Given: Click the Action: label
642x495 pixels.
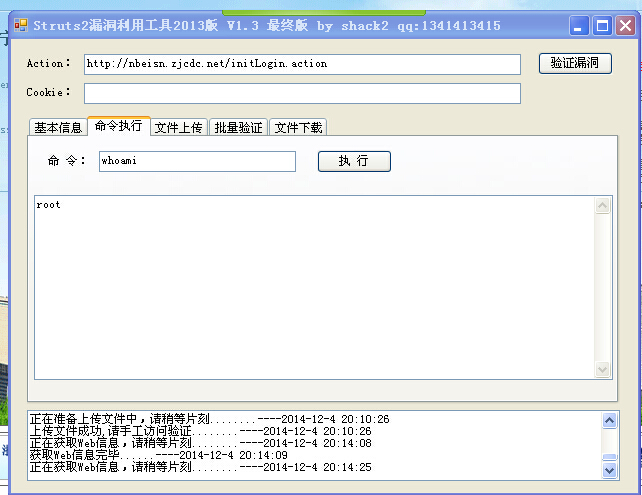Looking at the screenshot, I should tap(48, 63).
